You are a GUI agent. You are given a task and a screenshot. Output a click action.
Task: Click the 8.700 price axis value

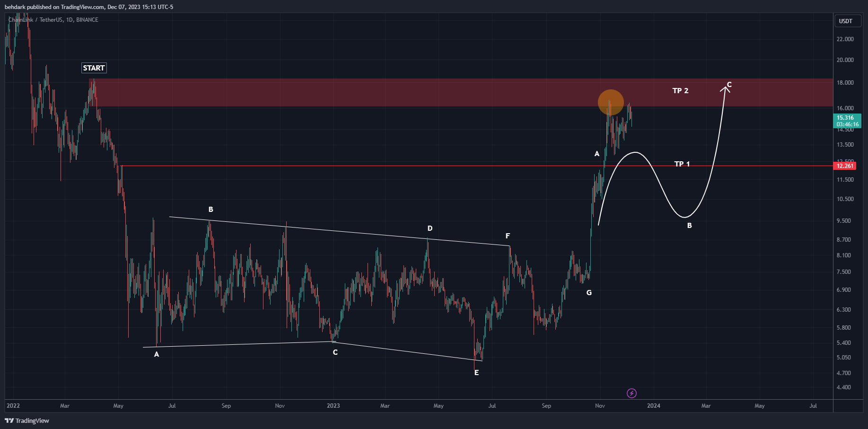[x=844, y=240]
